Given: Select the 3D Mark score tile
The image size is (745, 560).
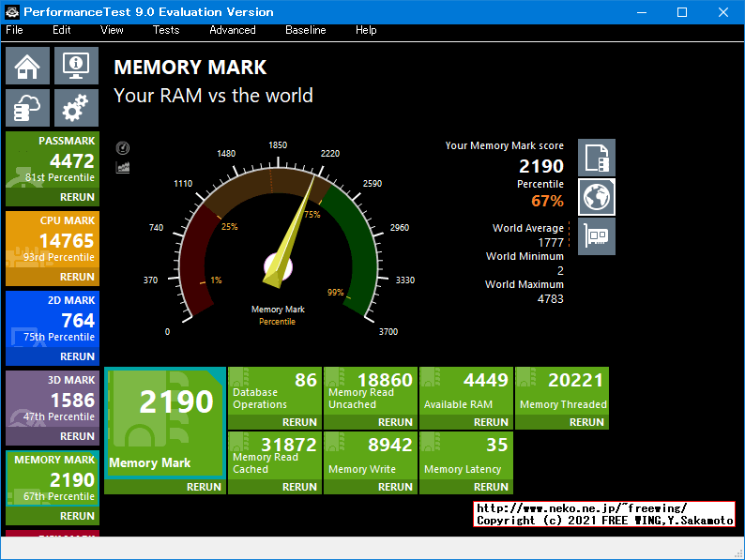Looking at the screenshot, I should click(x=53, y=401).
